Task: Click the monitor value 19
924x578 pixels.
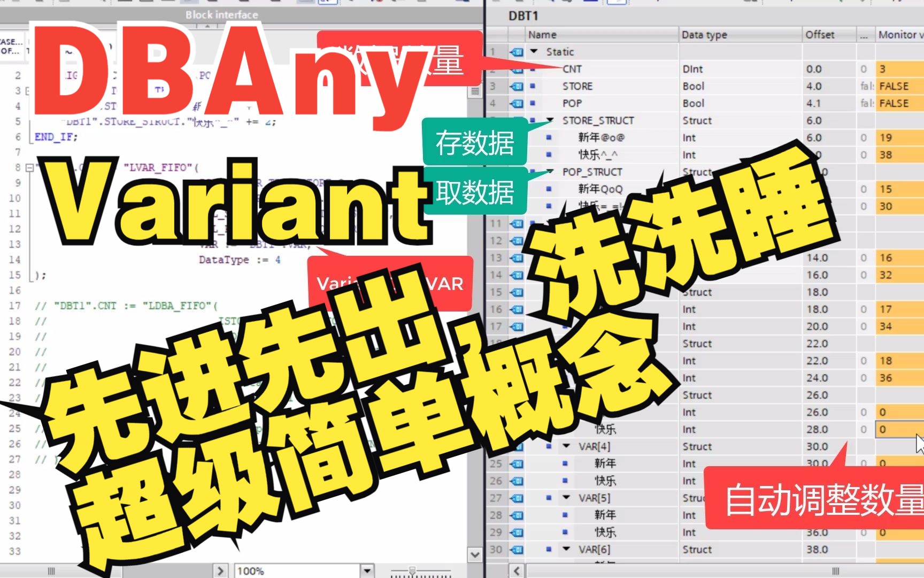Action: (x=899, y=138)
